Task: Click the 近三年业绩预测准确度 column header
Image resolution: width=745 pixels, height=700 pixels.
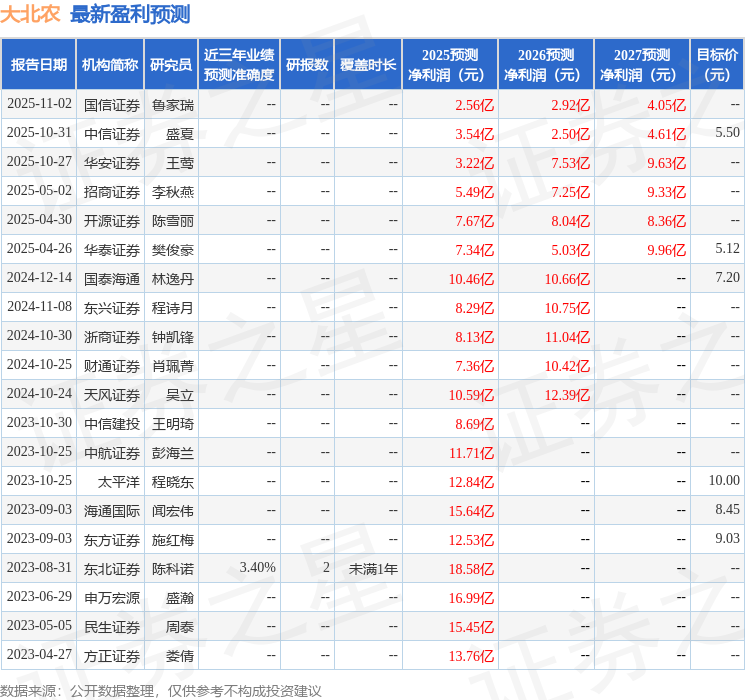Action: 239,65
